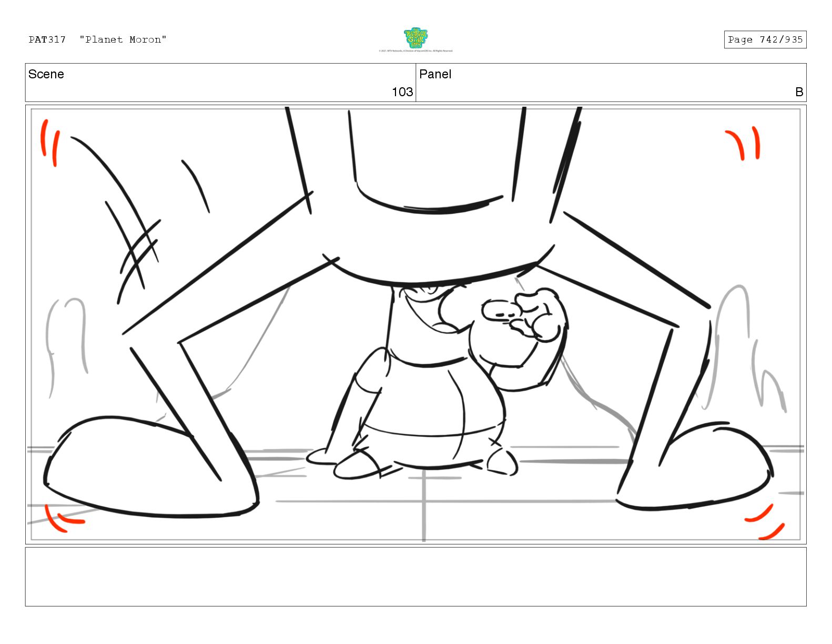This screenshot has height=644, width=832.
Task: Click the scene number '103'
Action: [x=402, y=92]
